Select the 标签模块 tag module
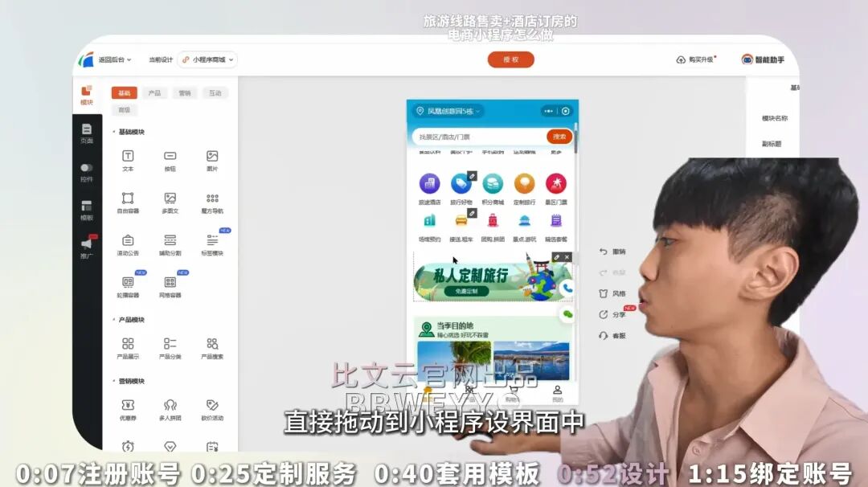Screen dimensions: 868x487 click(212, 244)
